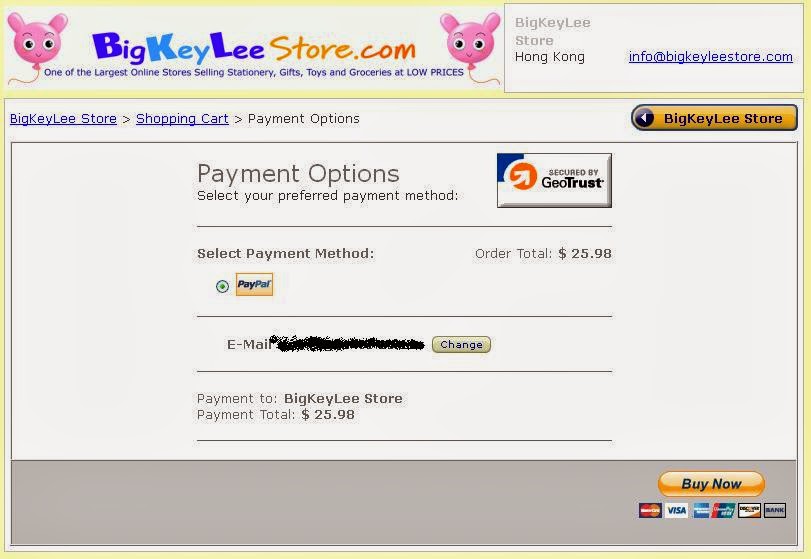Click the Buy Now button
This screenshot has height=559, width=811.
pyautogui.click(x=711, y=484)
